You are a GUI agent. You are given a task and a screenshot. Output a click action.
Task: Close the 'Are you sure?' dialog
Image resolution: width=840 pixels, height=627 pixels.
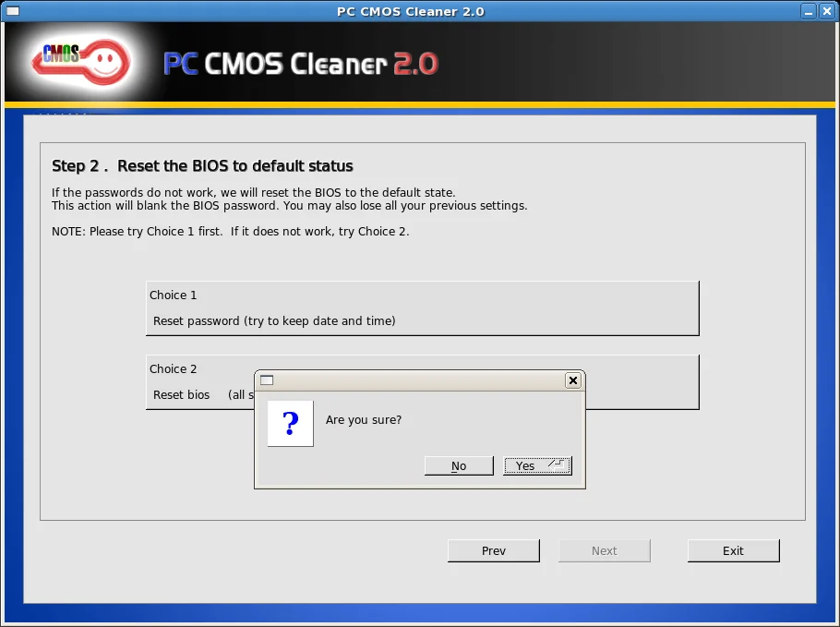(572, 380)
